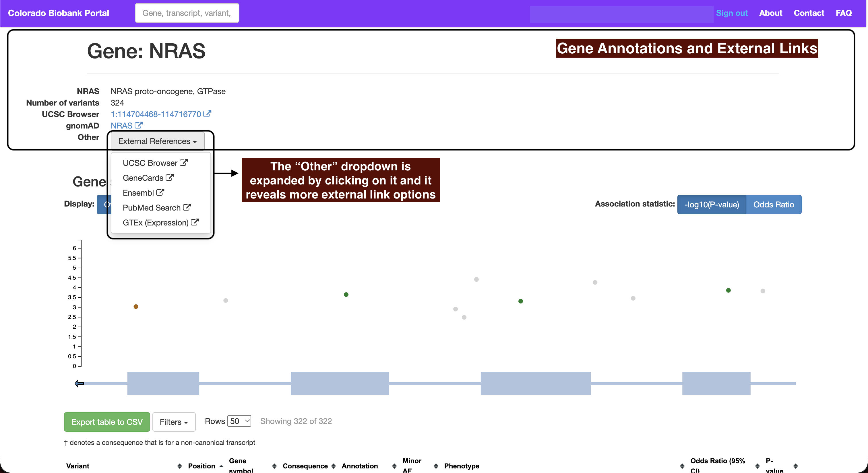
Task: Click the external icon beside GeneCards
Action: (169, 178)
